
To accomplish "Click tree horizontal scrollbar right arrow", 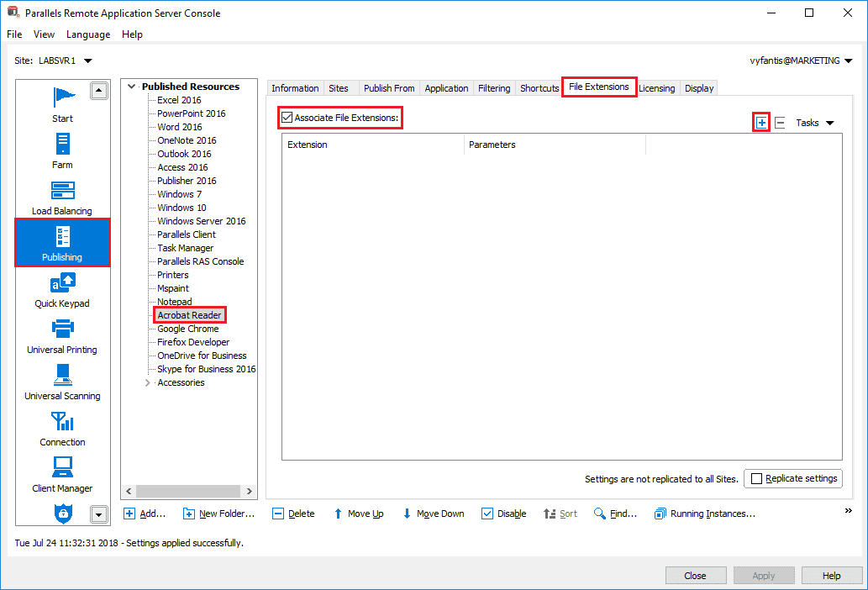I will [249, 491].
